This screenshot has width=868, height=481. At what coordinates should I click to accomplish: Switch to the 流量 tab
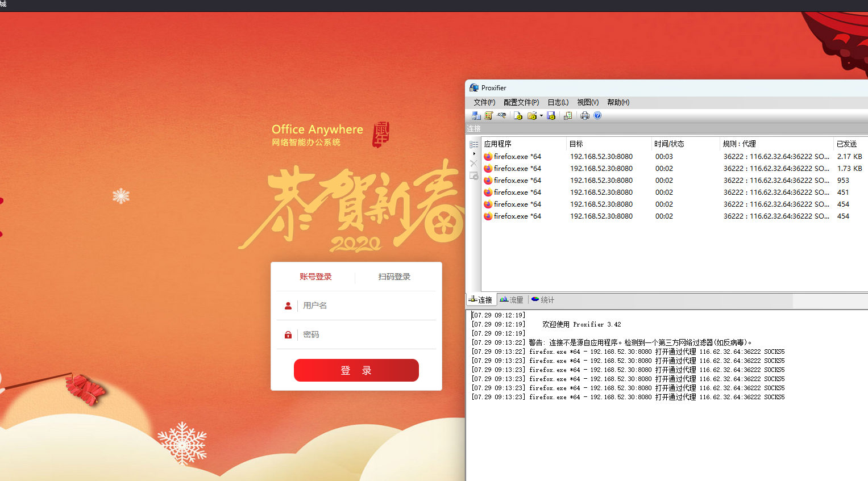pyautogui.click(x=512, y=300)
